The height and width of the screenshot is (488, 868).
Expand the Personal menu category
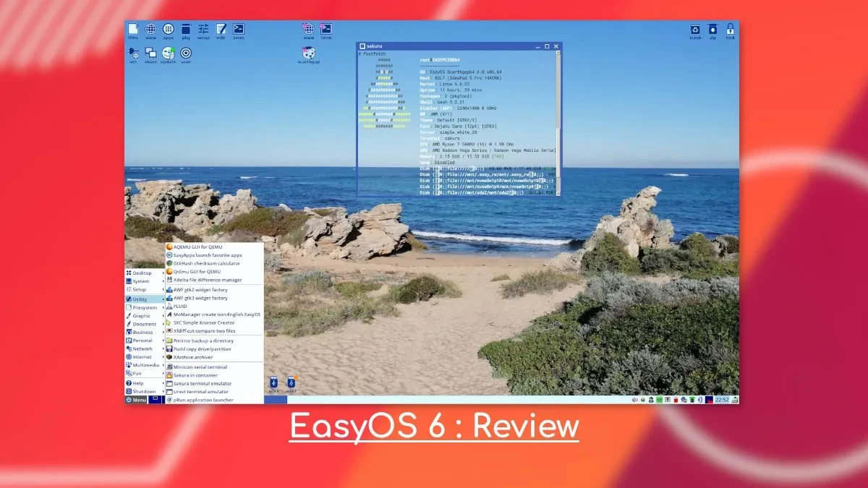click(x=145, y=341)
